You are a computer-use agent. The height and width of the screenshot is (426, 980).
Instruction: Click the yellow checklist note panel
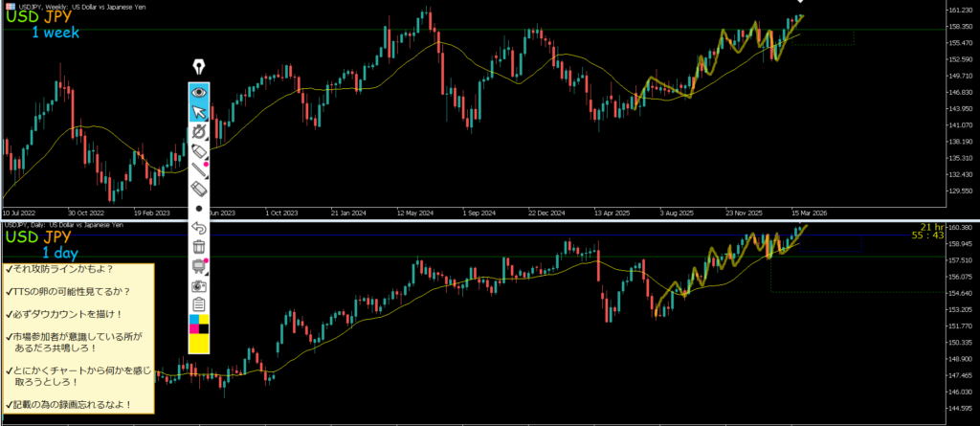click(78, 338)
